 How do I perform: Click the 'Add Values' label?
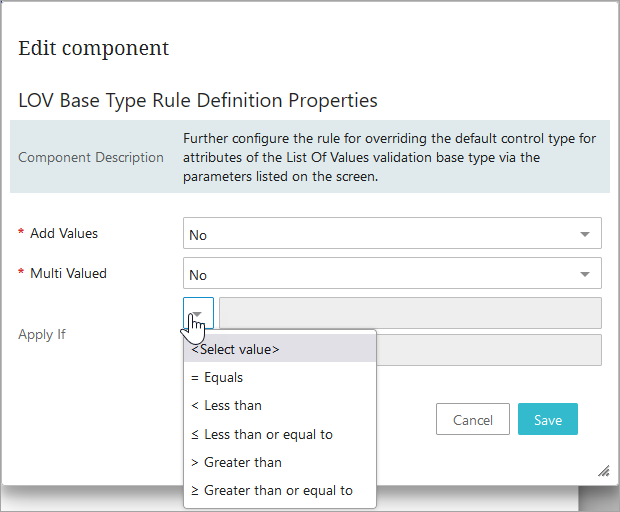click(64, 233)
